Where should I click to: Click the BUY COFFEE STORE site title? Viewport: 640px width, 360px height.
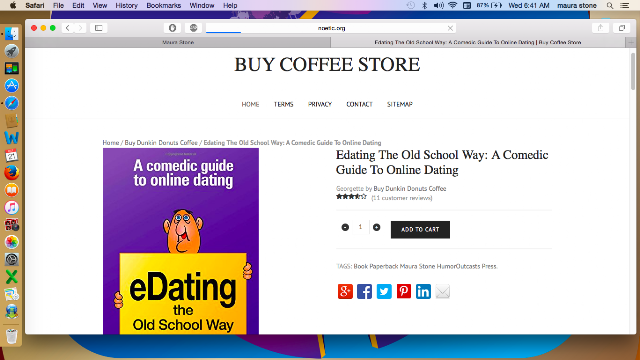coord(327,64)
